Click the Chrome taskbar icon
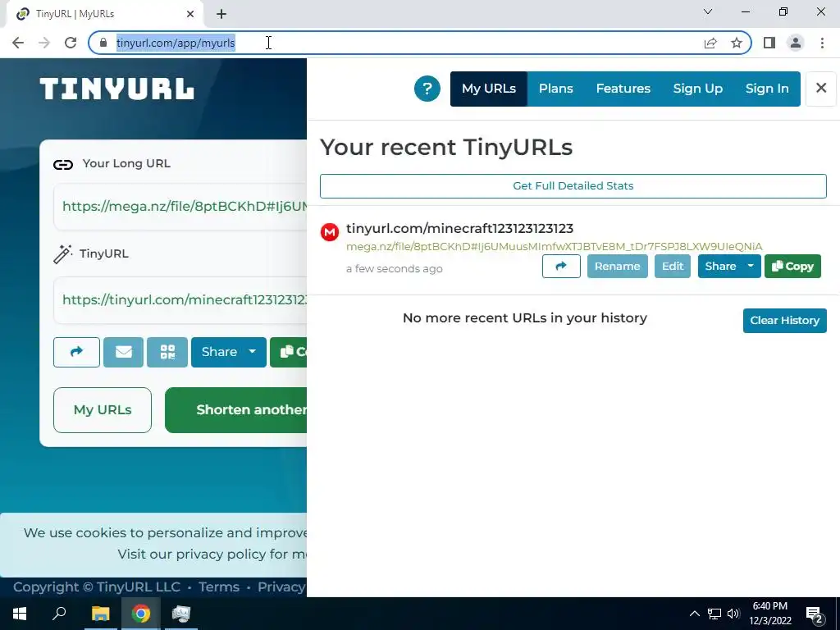 (x=141, y=614)
